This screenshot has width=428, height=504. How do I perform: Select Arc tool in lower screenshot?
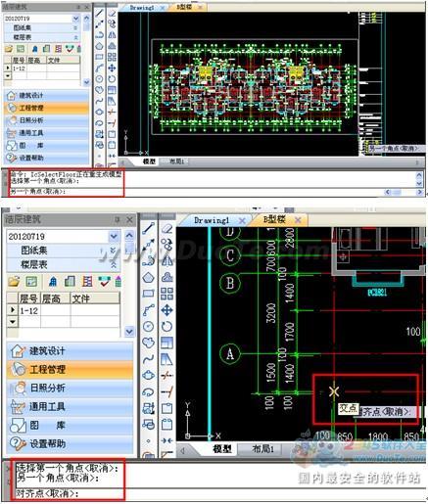click(x=149, y=309)
